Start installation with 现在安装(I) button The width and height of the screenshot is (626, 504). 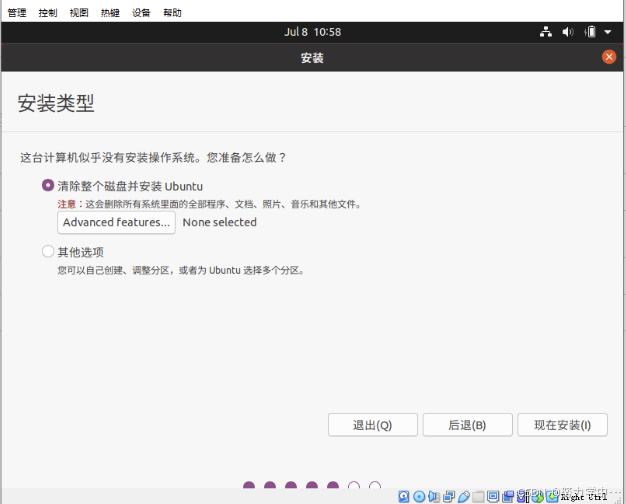click(563, 425)
